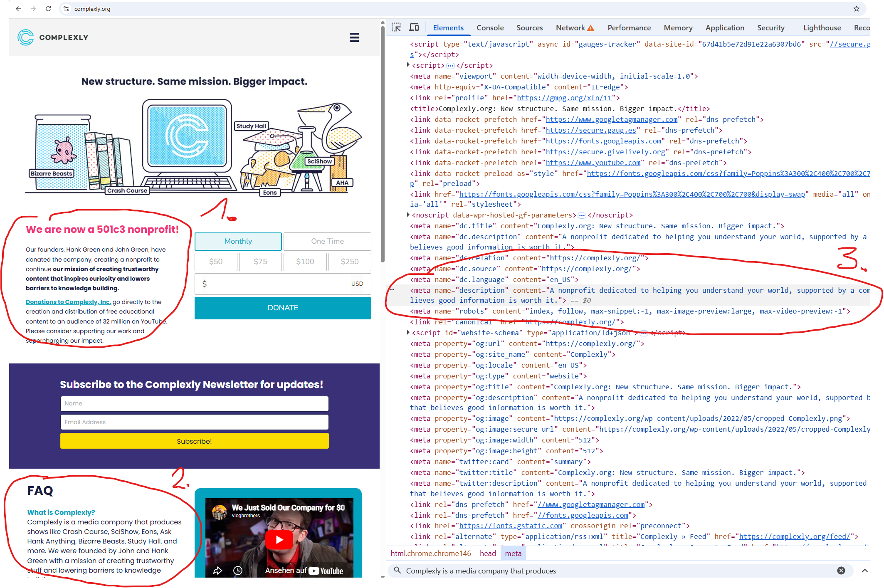
Task: Open the Lighthouse tab
Action: pos(822,28)
